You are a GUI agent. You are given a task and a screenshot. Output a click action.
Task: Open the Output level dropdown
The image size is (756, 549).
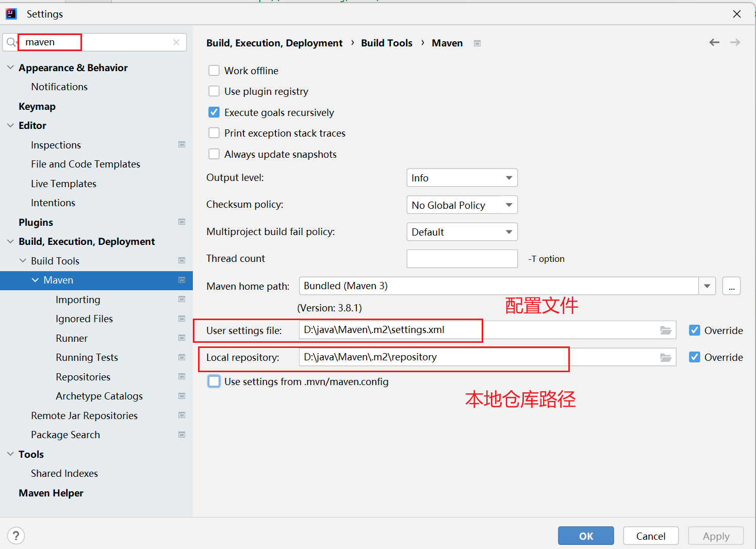tap(462, 178)
